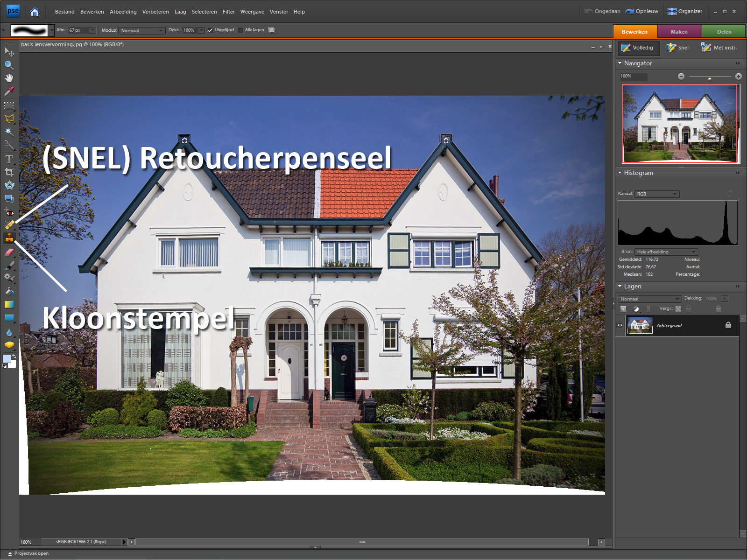Screen dimensions: 747x560
Task: Choose the Horizontal Type tool
Action: 9,159
